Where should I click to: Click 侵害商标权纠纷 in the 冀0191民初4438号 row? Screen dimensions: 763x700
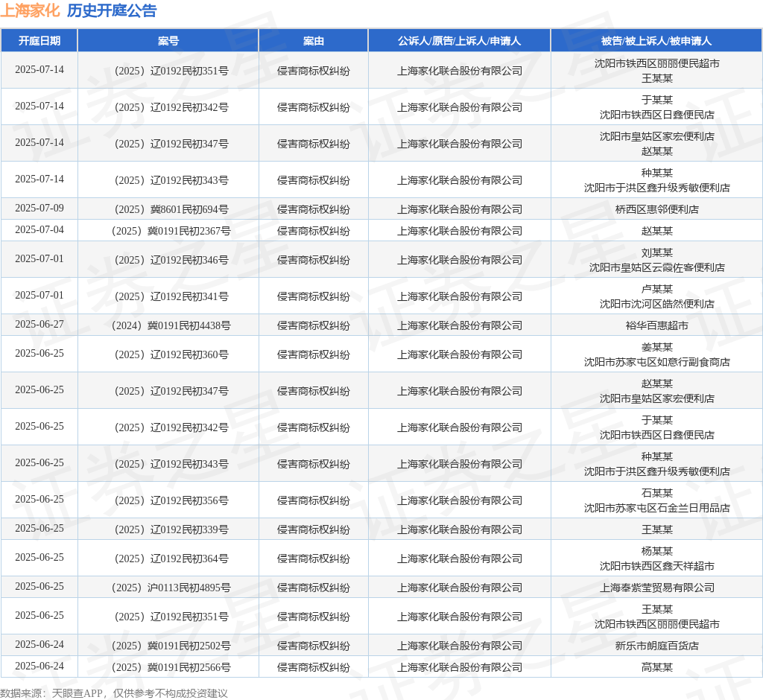[x=314, y=325]
